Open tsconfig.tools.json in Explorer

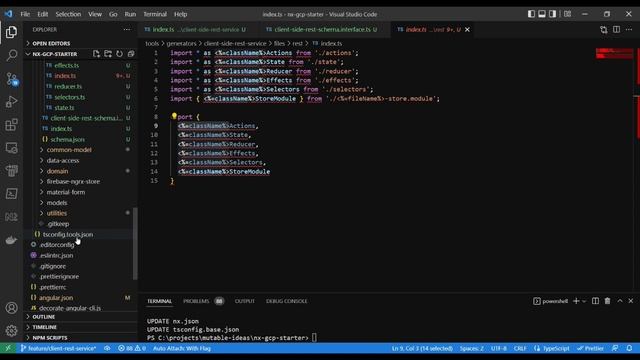coord(68,234)
